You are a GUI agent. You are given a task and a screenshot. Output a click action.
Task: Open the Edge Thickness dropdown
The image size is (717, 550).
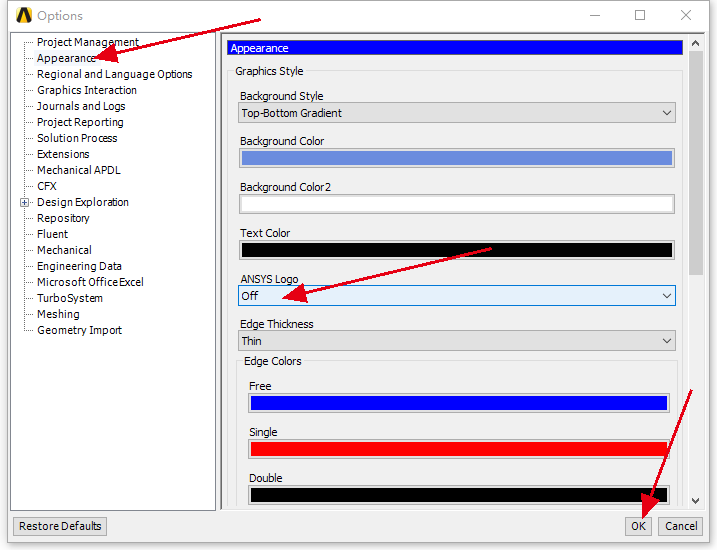tap(457, 341)
